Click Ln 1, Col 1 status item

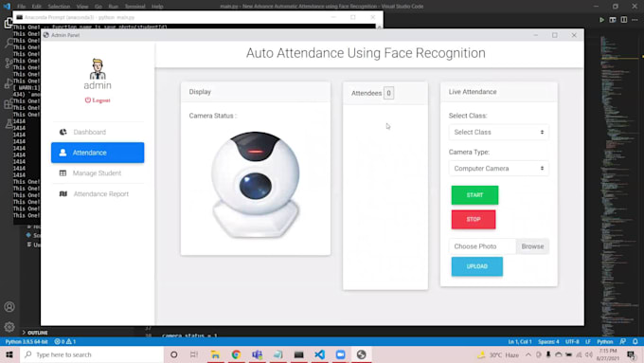pos(520,341)
